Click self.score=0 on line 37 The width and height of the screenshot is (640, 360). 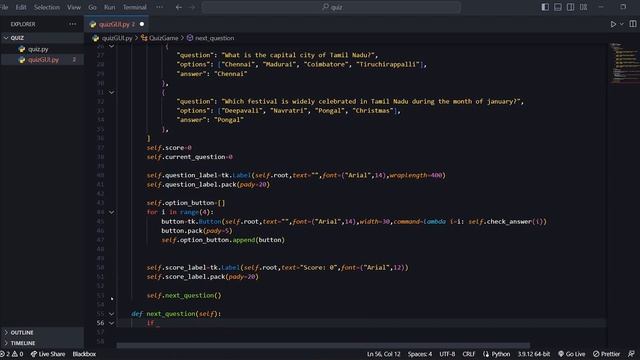169,148
